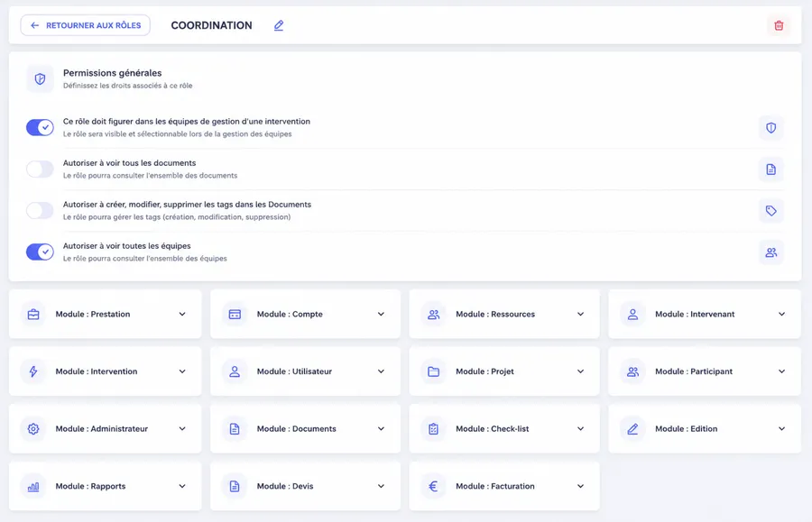Click the people icon of Module : Ressources
The image size is (812, 522).
click(433, 314)
